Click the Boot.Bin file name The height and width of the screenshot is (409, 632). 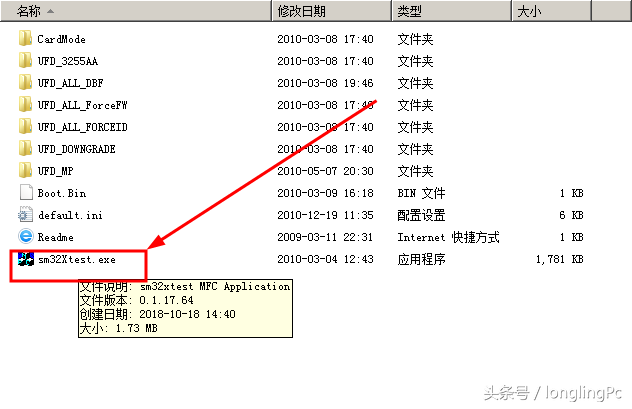[62, 193]
